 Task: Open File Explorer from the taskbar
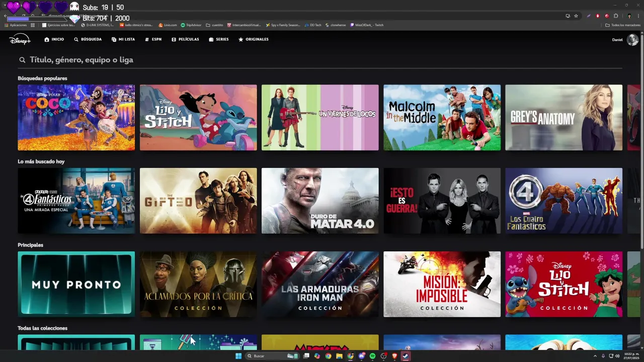point(339,356)
